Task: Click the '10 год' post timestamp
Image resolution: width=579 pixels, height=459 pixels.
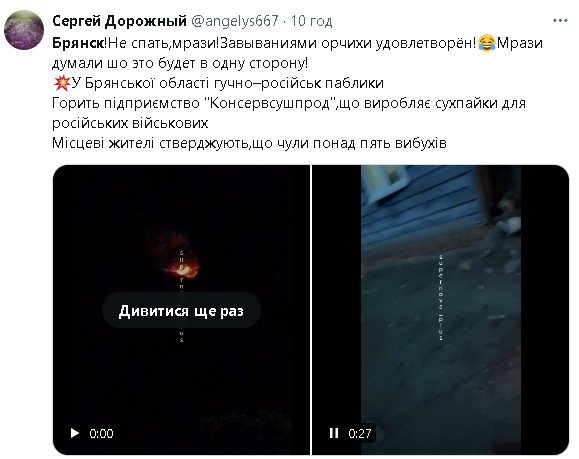Action: [311, 21]
